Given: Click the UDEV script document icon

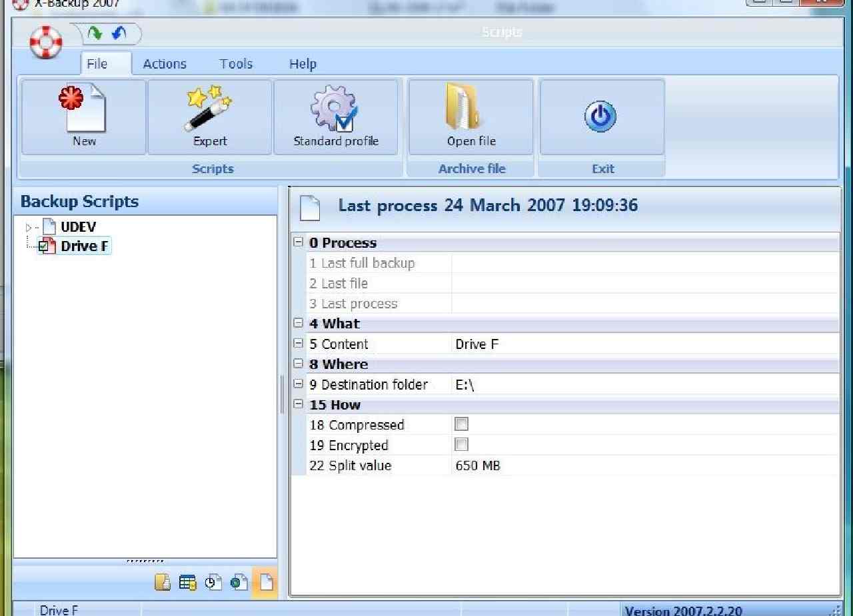Looking at the screenshot, I should tap(49, 226).
